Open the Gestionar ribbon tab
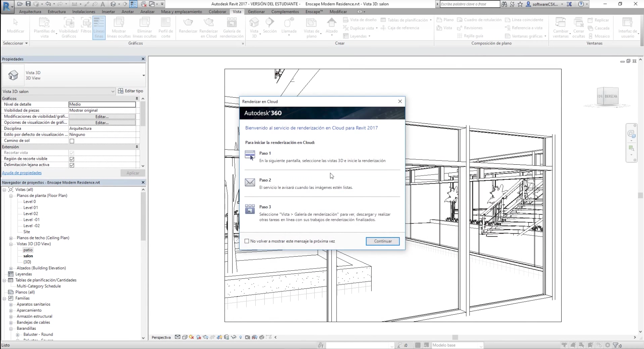Image resolution: width=644 pixels, height=349 pixels. pos(256,12)
